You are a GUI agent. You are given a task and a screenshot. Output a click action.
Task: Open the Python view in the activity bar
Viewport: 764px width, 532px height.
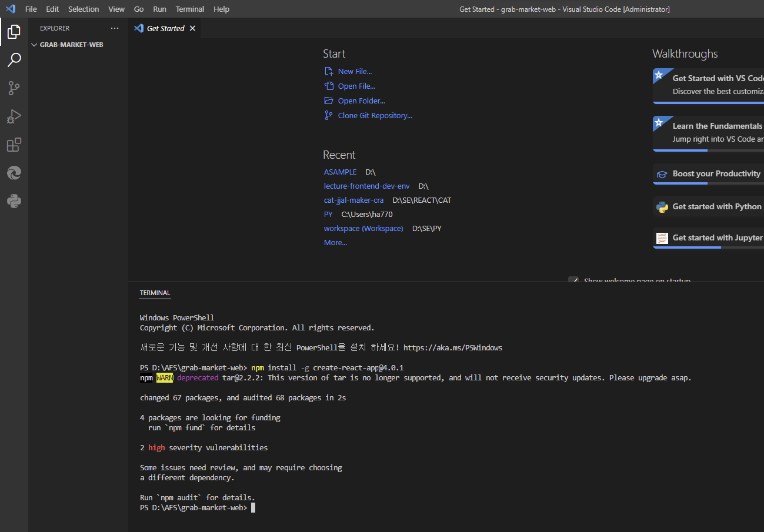coord(14,201)
